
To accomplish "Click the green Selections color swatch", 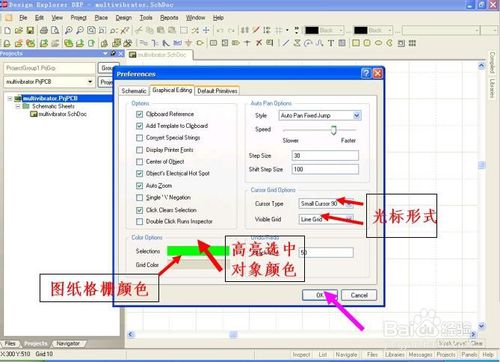I will [x=198, y=251].
